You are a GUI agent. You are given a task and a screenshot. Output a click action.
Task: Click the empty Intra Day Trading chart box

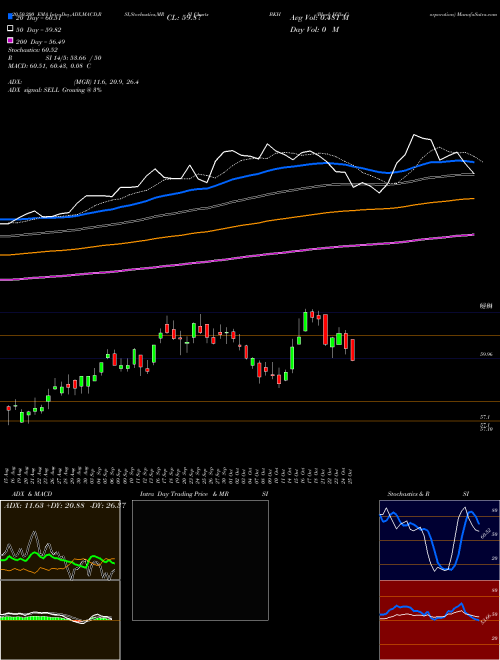200,560
